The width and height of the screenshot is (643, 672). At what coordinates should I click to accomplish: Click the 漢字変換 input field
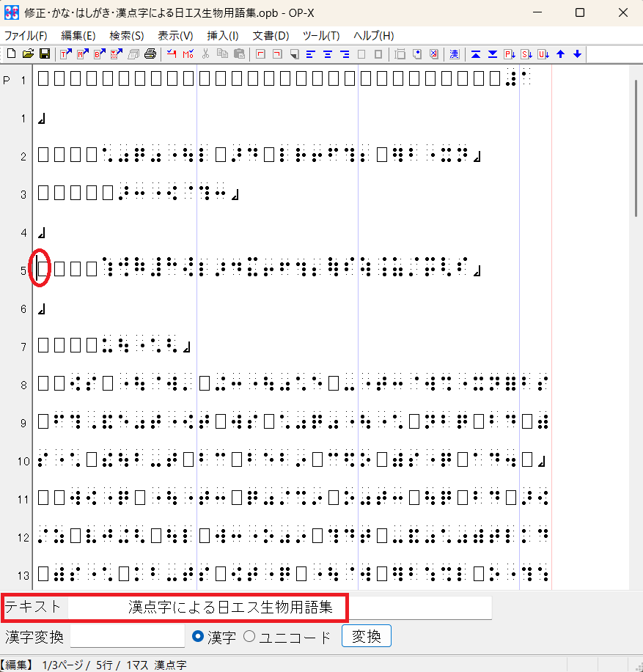pos(128,637)
